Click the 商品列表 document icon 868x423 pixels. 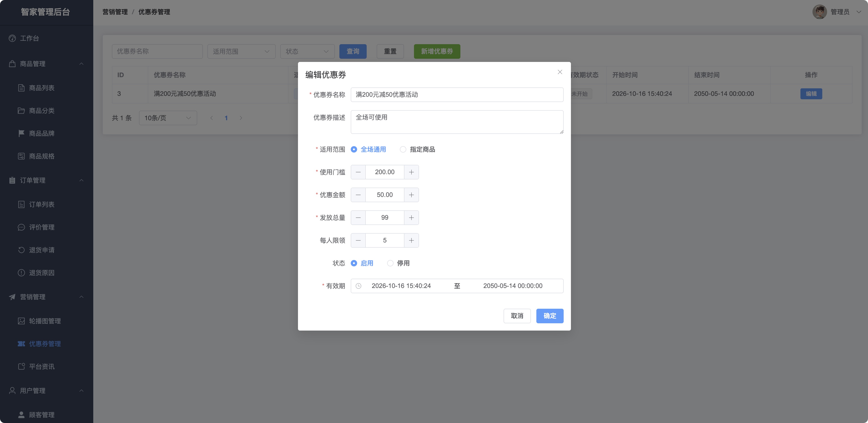tap(21, 88)
